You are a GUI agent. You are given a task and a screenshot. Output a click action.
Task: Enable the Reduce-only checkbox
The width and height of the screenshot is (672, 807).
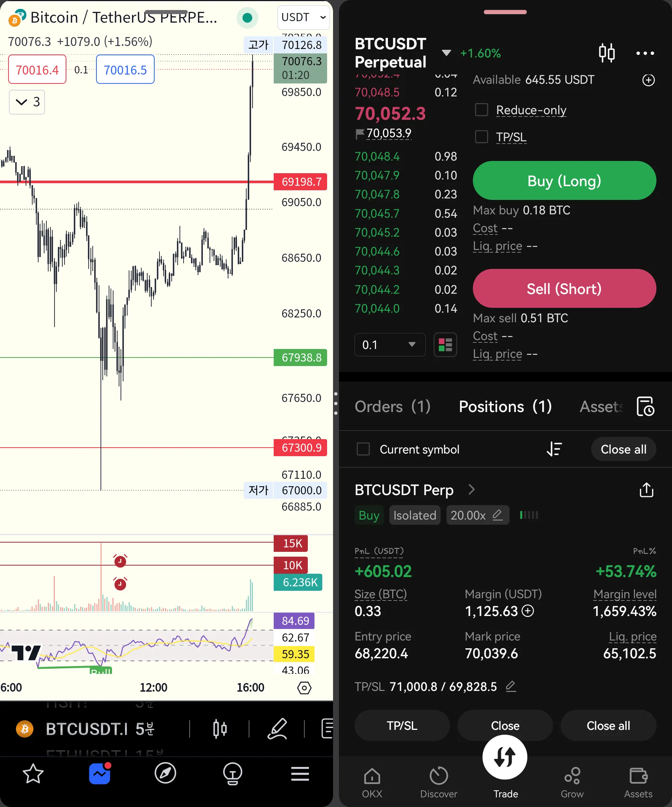point(481,110)
